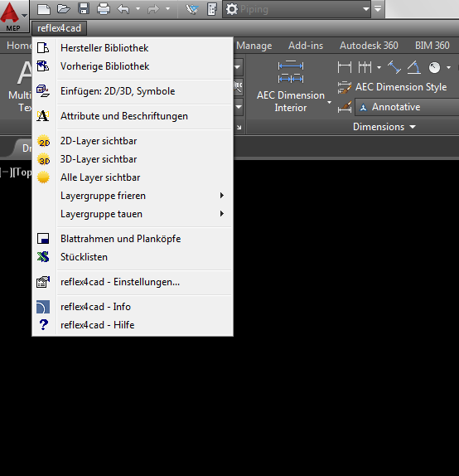Select Vorherige Bibliothek menu entry
This screenshot has width=459, height=476.
pos(133,66)
